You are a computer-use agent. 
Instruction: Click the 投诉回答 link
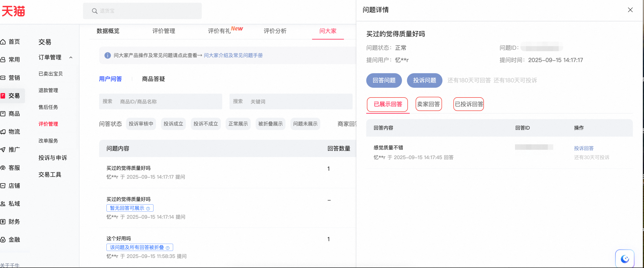[584, 148]
